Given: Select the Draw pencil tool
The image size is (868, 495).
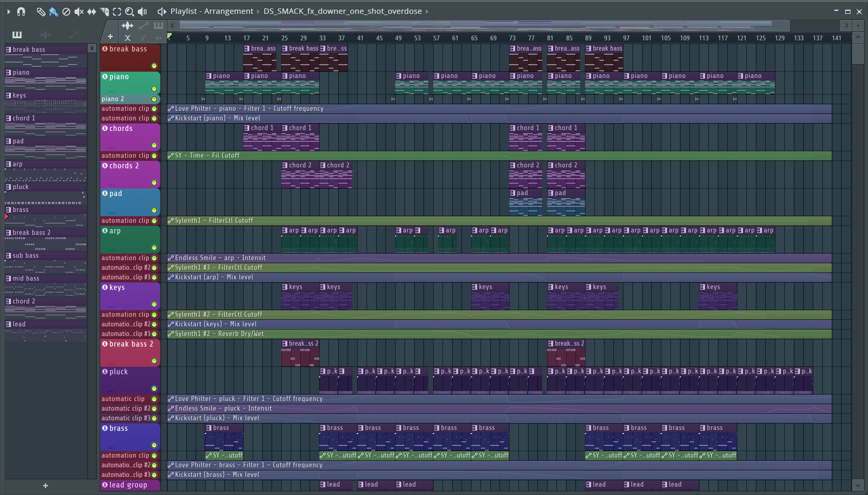Looking at the screenshot, I should [41, 11].
